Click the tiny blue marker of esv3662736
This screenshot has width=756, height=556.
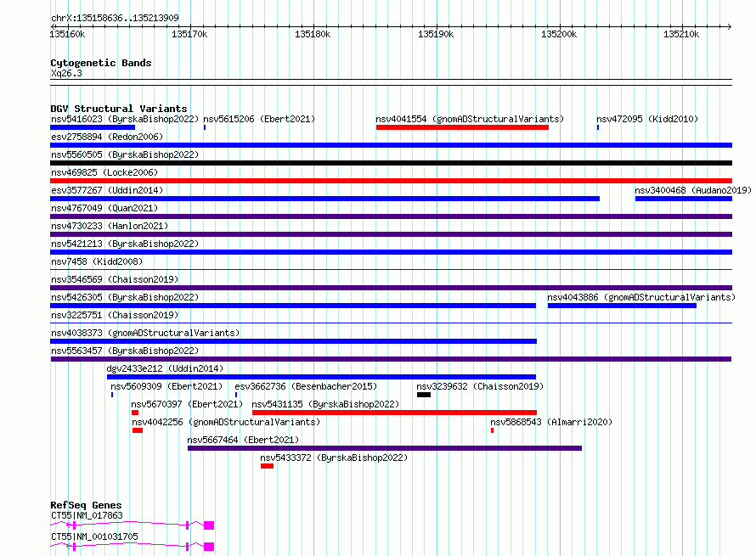[236, 395]
